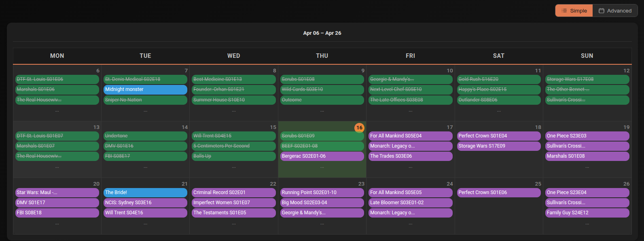Open For All Mankind S05E04 event
This screenshot has width=644, height=241.
click(x=410, y=136)
